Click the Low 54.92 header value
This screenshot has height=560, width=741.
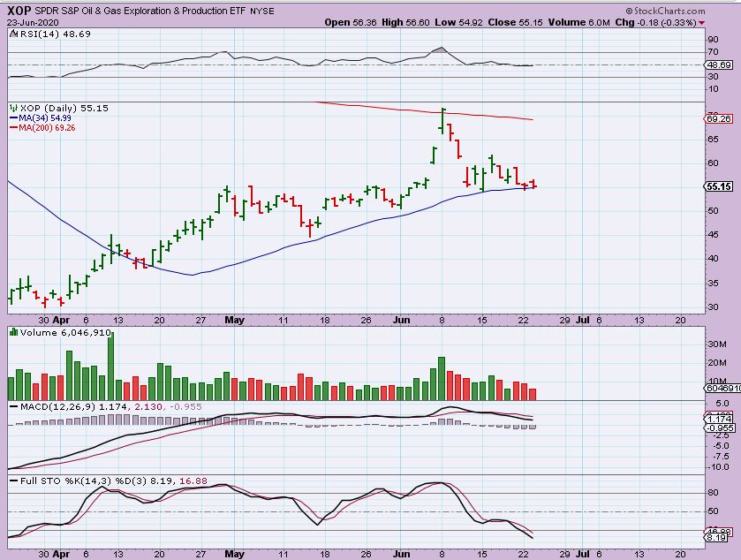click(x=458, y=22)
